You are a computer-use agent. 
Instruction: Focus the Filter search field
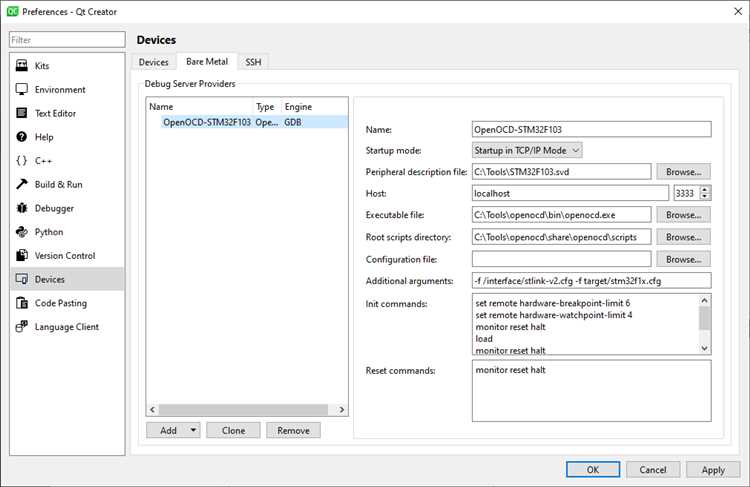coord(67,40)
